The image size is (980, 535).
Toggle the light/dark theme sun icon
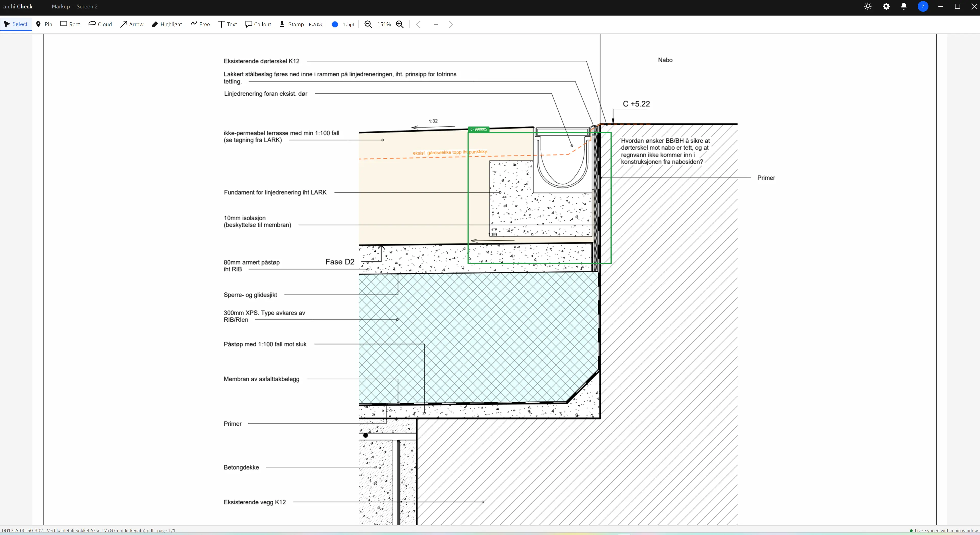[x=868, y=6]
